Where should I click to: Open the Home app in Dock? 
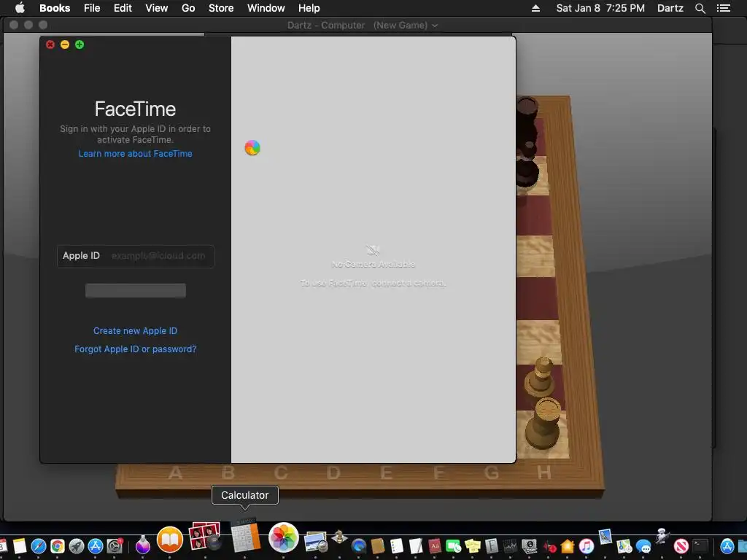pos(568,545)
